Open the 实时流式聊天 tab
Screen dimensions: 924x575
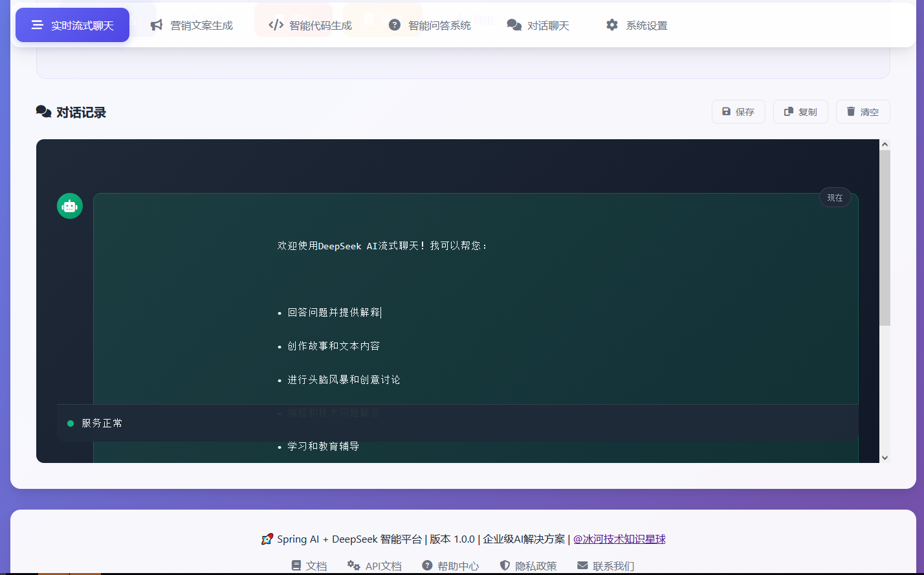pos(72,25)
